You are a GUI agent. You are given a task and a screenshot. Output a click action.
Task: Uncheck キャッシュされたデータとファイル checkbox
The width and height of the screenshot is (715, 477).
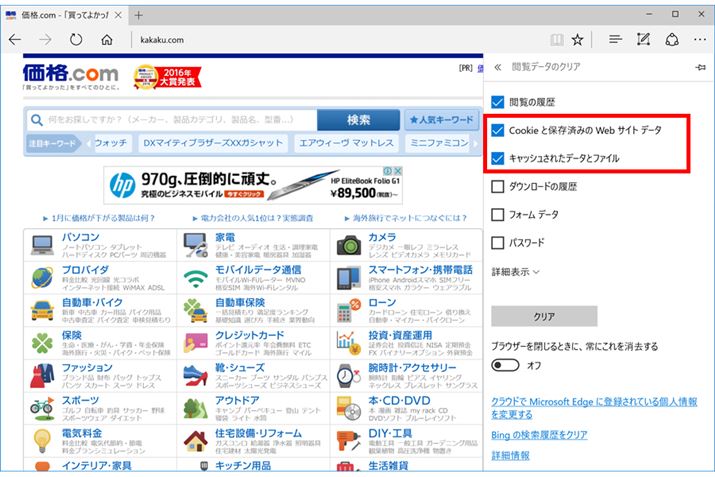(x=497, y=158)
